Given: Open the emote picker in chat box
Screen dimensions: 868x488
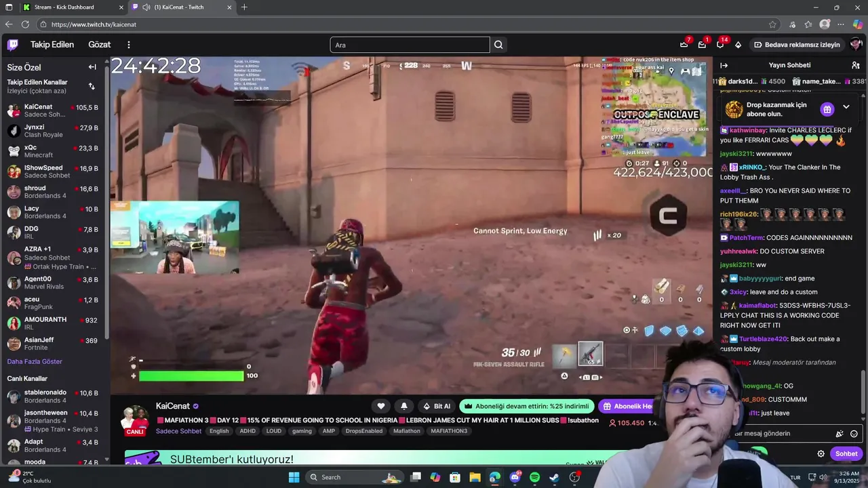Looking at the screenshot, I should (x=854, y=434).
